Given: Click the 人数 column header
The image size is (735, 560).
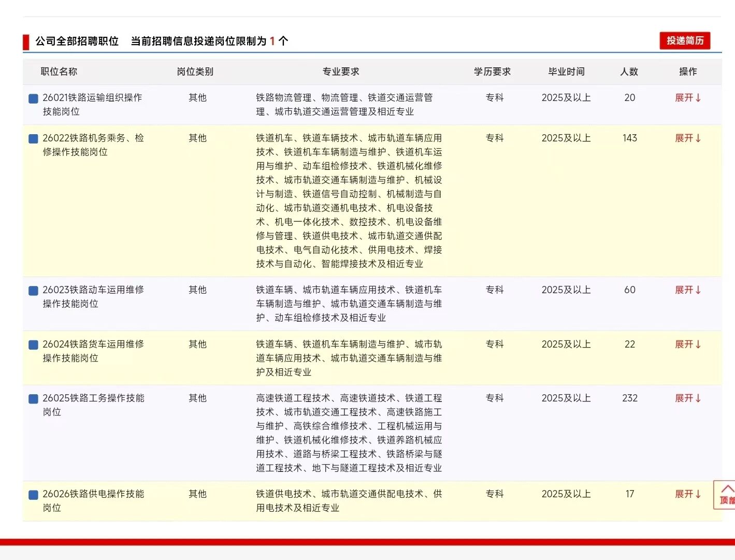Looking at the screenshot, I should (x=629, y=71).
